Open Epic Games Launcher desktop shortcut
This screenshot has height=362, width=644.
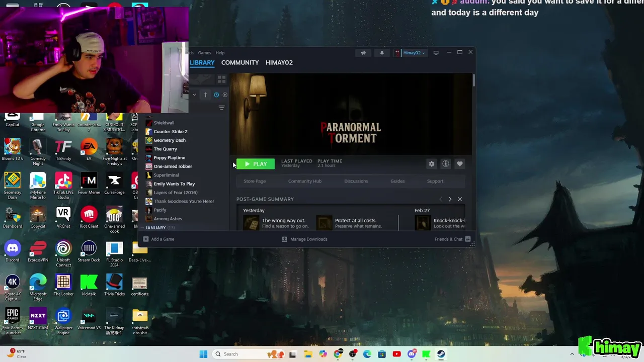(13, 322)
